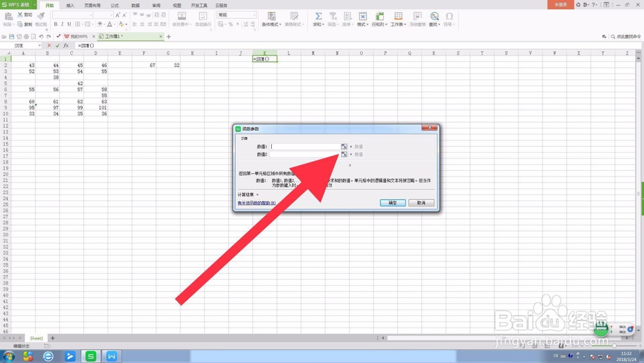Image resolution: width=644 pixels, height=363 pixels.
Task: Open the 数据 ribbon tab
Action: [x=135, y=5]
